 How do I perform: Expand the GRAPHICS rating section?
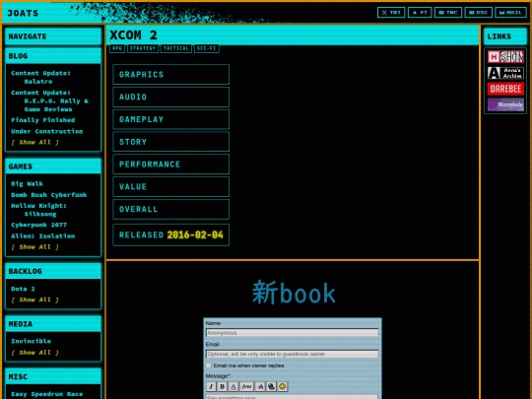tap(171, 74)
